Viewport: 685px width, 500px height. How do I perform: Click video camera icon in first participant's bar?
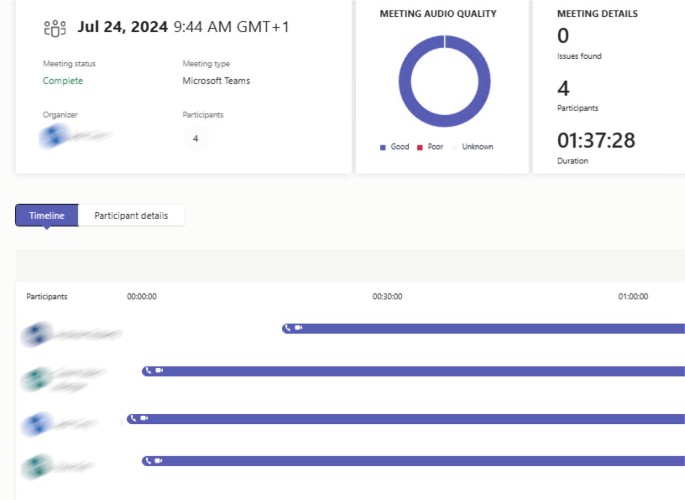[x=299, y=328]
